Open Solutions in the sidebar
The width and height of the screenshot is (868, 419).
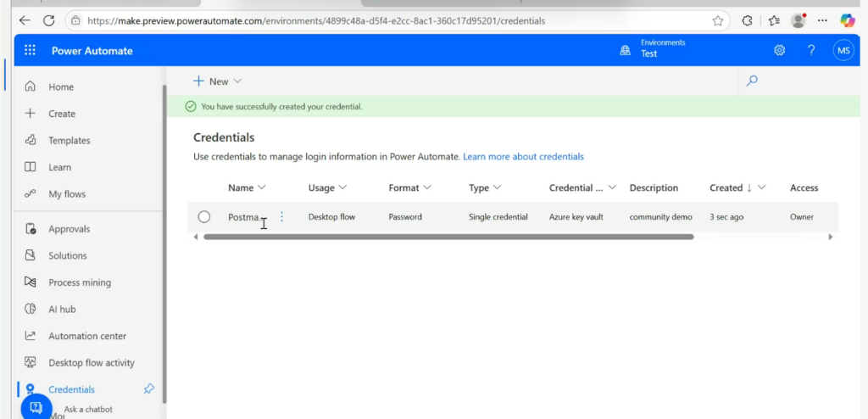coord(68,255)
